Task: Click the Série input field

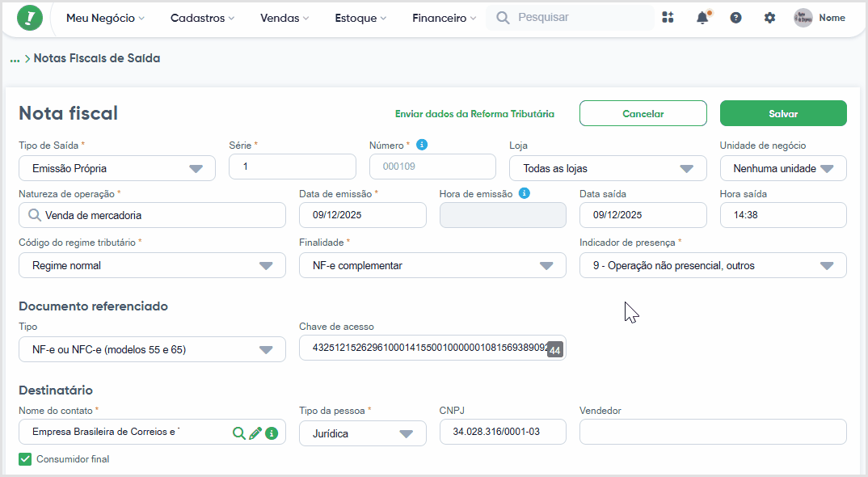Action: (x=293, y=167)
